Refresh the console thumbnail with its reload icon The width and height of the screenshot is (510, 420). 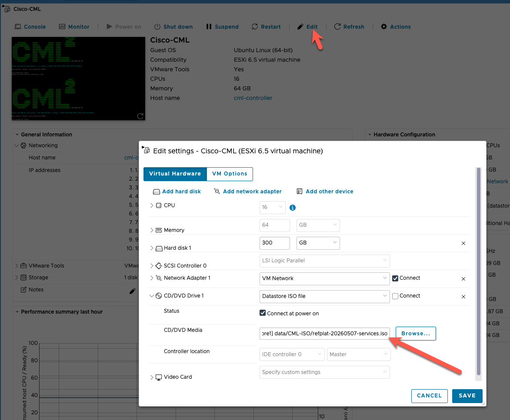140,116
